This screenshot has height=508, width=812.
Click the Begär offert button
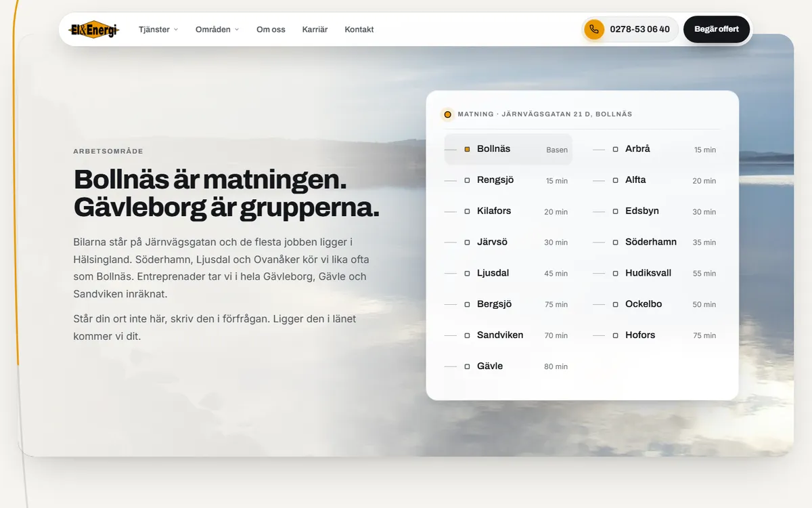(x=717, y=29)
